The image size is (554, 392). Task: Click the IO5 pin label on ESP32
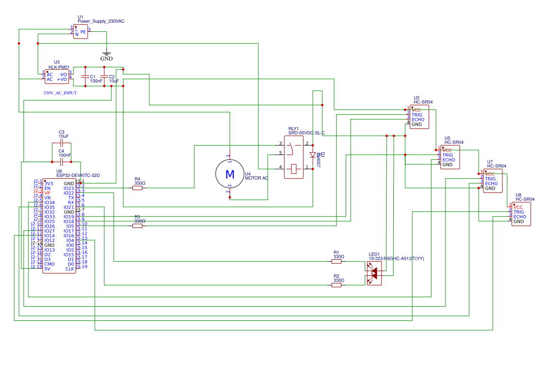tap(70, 226)
